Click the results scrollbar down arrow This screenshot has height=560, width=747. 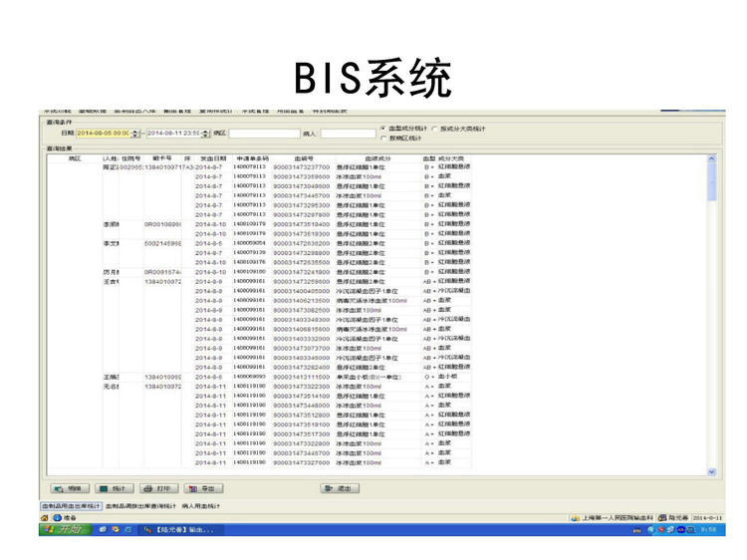(x=712, y=471)
